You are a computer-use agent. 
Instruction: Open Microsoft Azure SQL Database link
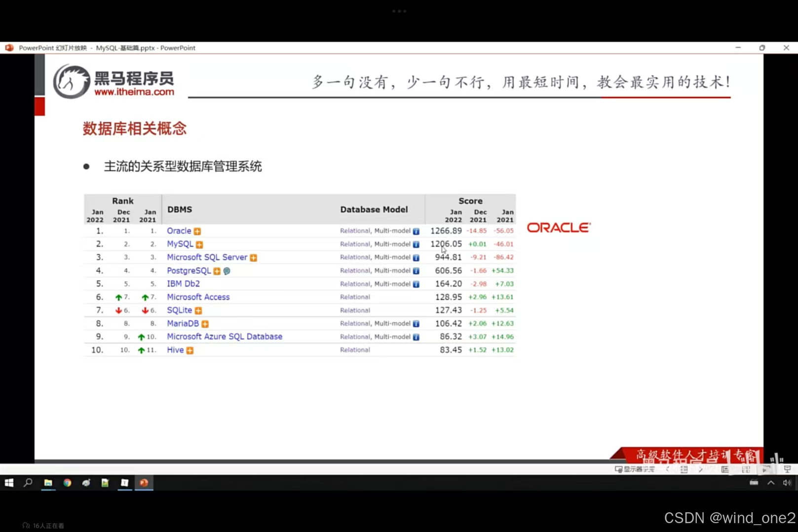click(x=225, y=337)
